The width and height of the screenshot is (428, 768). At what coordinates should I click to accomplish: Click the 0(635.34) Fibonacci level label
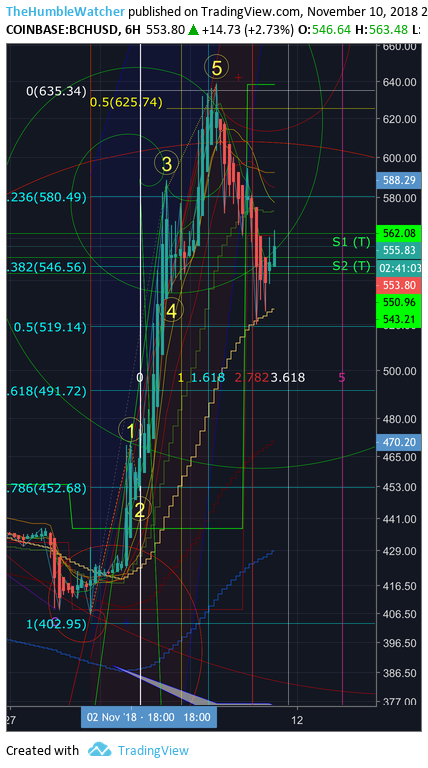point(56,91)
